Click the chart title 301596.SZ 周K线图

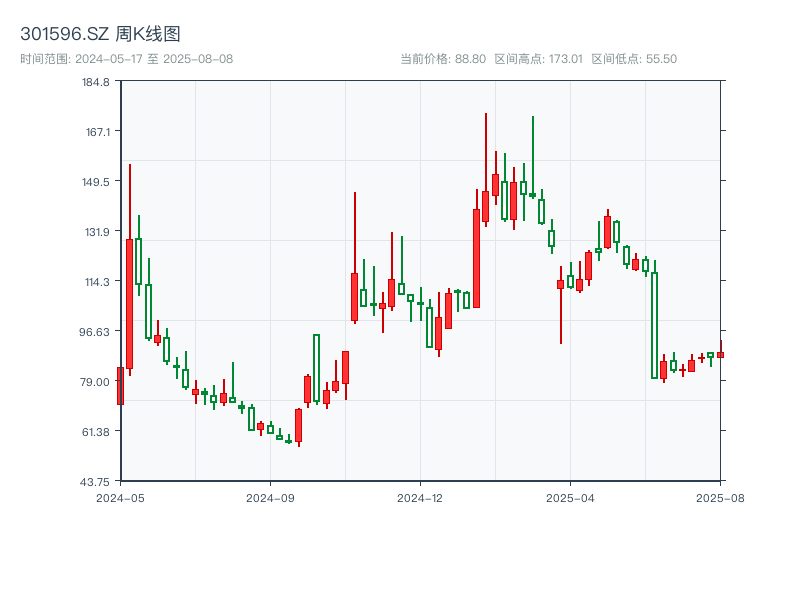point(100,33)
